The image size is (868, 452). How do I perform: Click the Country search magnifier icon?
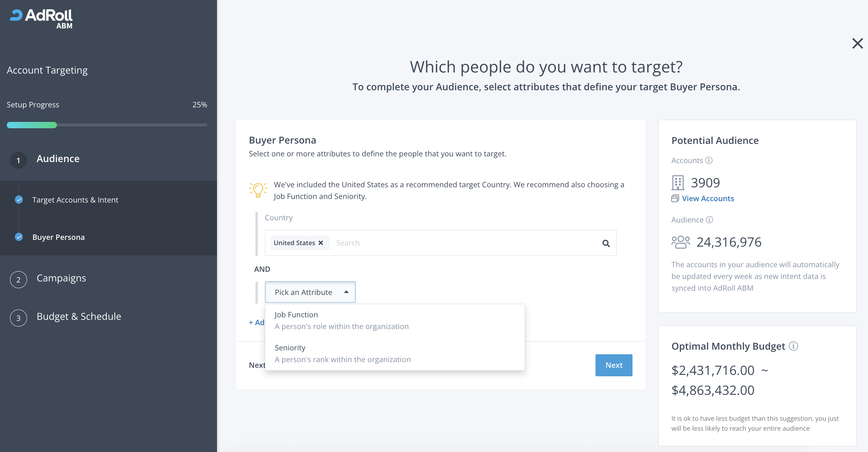pos(606,243)
